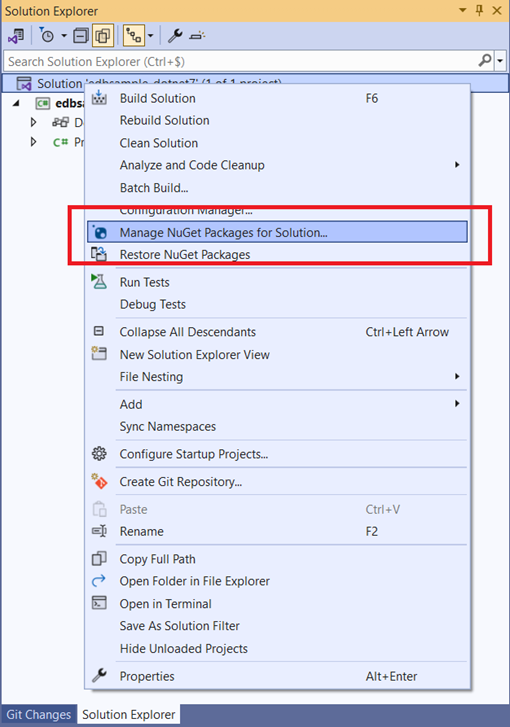Open the search options dropdown arrow

point(500,61)
